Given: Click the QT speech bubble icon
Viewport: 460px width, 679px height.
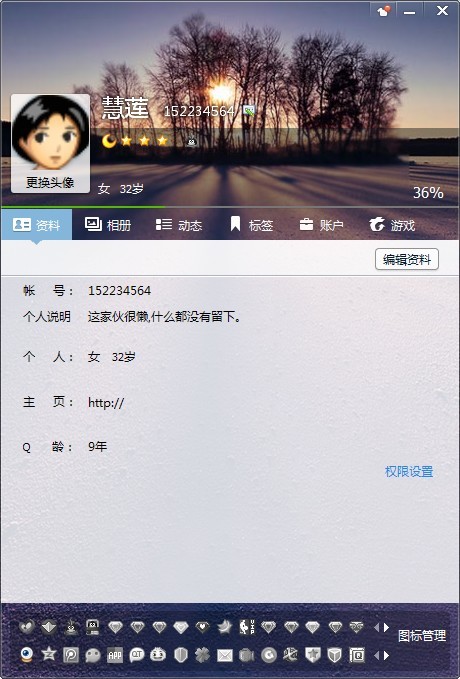Looking at the screenshot, I should pyautogui.click(x=136, y=655).
